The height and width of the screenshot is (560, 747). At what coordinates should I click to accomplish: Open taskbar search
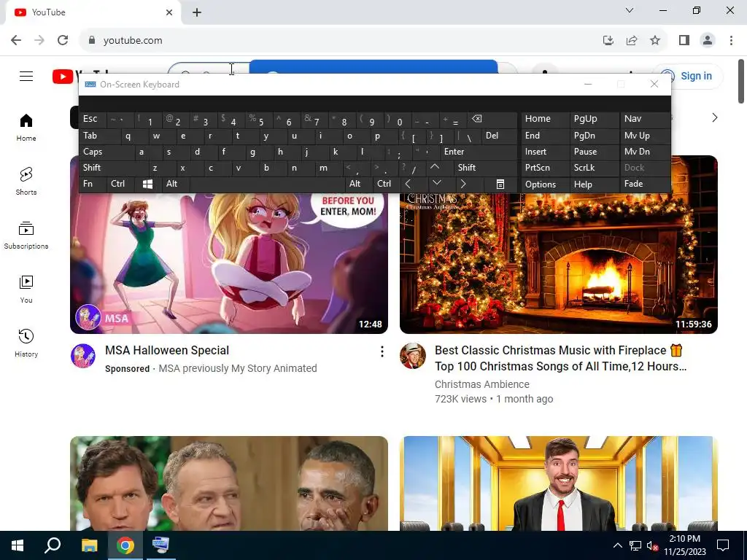tap(53, 545)
